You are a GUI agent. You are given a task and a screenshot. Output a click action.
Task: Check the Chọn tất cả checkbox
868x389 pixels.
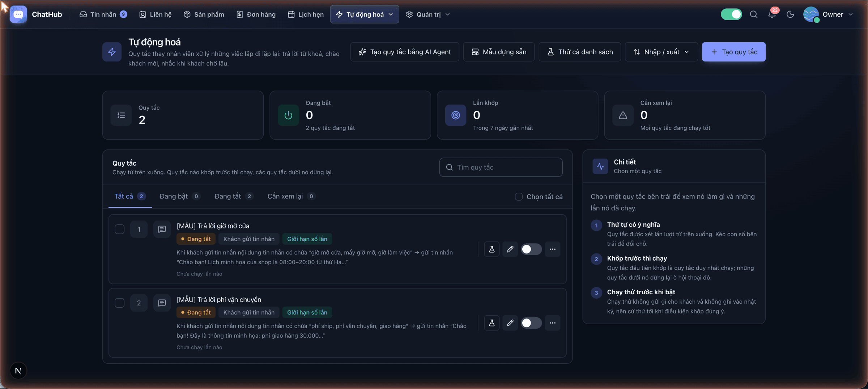(x=519, y=197)
